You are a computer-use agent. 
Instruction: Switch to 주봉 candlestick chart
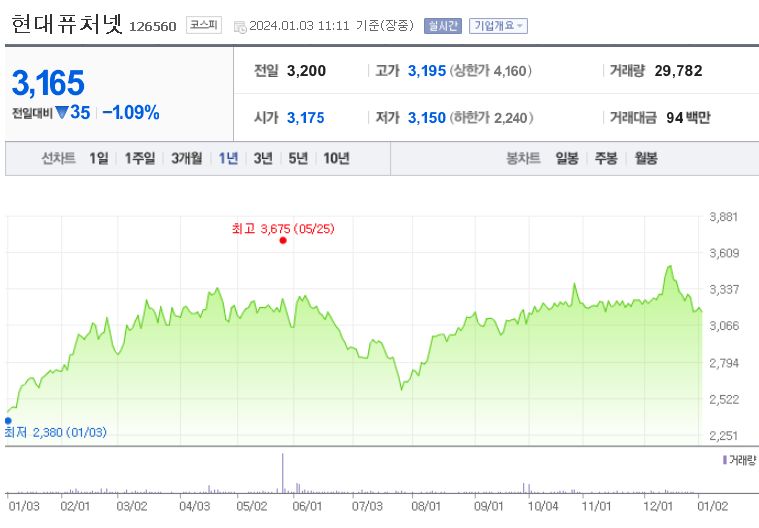606,158
